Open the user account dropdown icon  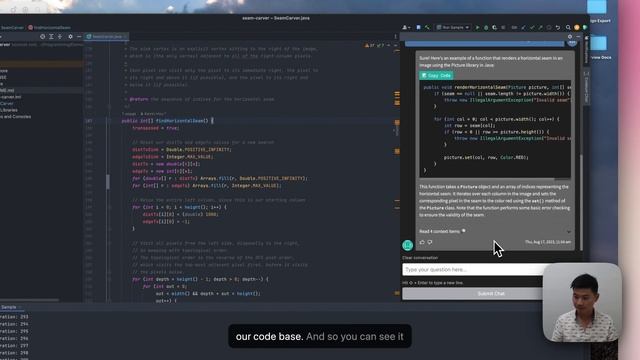(x=406, y=27)
